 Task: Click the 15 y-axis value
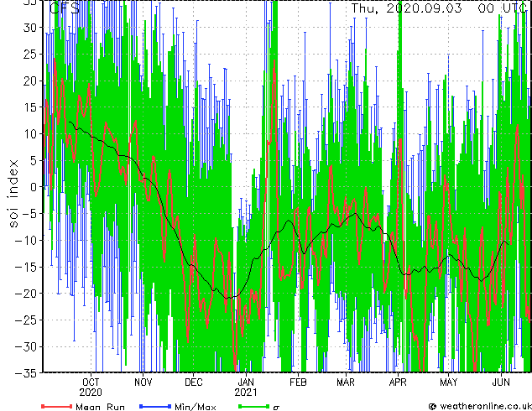coord(30,107)
